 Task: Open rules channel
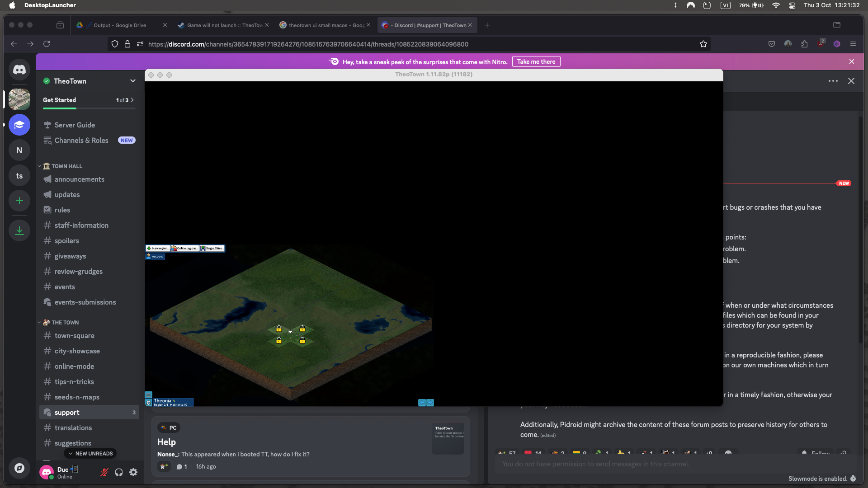(89, 210)
